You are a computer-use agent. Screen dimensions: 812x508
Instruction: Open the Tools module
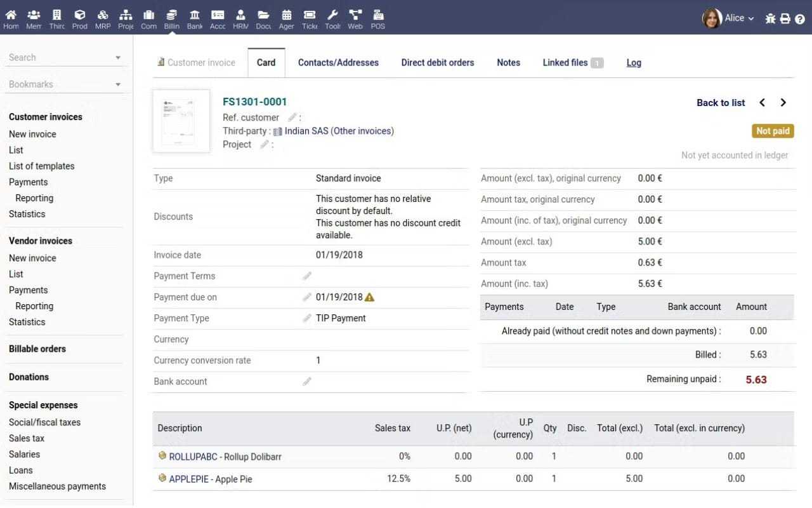pyautogui.click(x=332, y=18)
